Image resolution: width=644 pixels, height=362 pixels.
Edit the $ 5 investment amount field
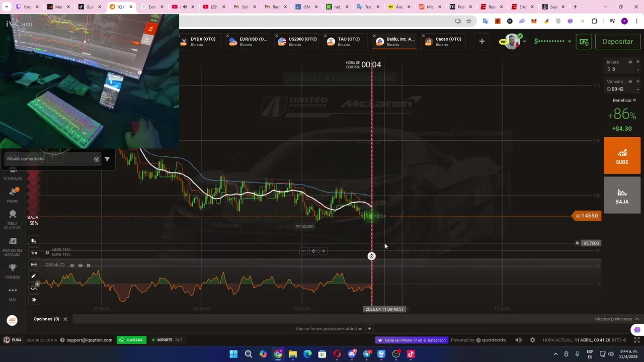click(619, 69)
